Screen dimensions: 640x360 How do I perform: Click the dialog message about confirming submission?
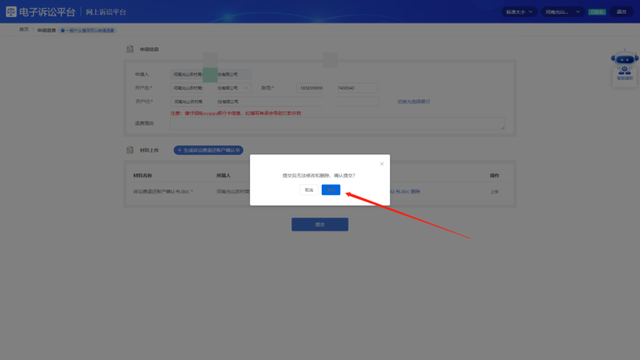319,176
